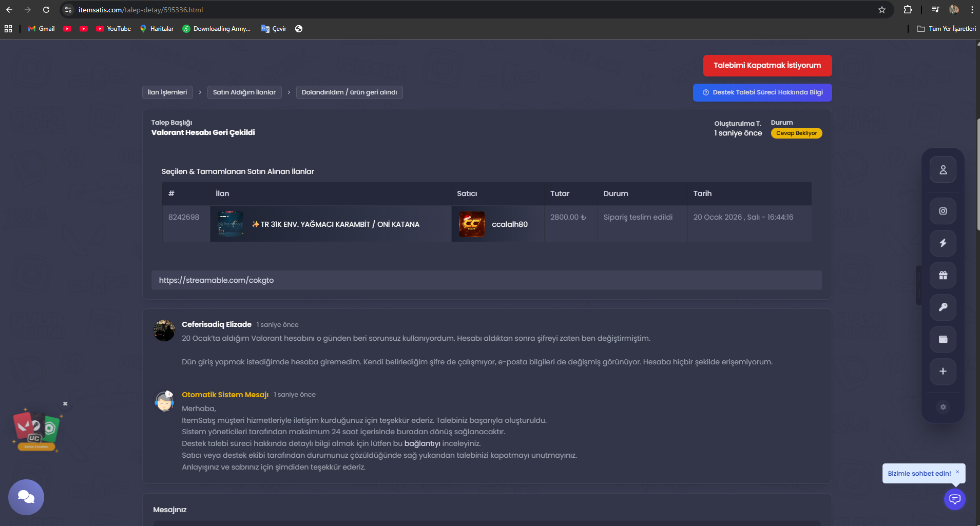This screenshot has height=526, width=980.
Task: Click the plus icon in right sidebar
Action: point(943,371)
